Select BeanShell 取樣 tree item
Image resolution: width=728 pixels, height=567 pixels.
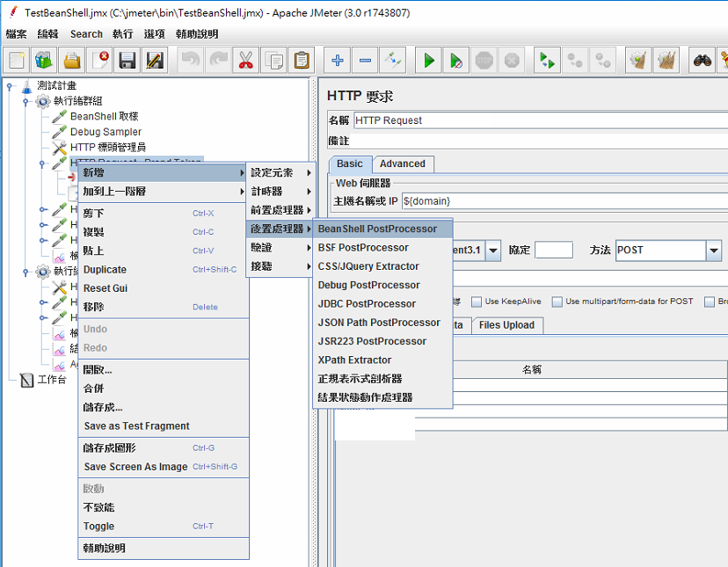point(105,116)
